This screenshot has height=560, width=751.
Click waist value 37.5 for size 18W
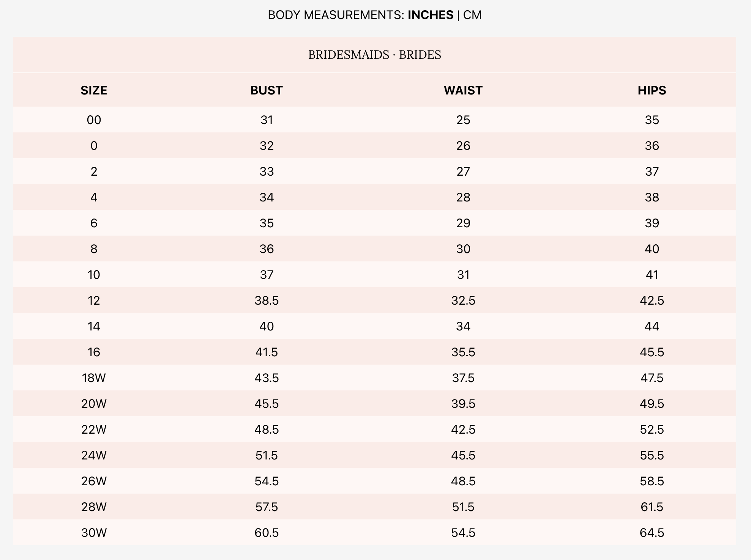(463, 378)
